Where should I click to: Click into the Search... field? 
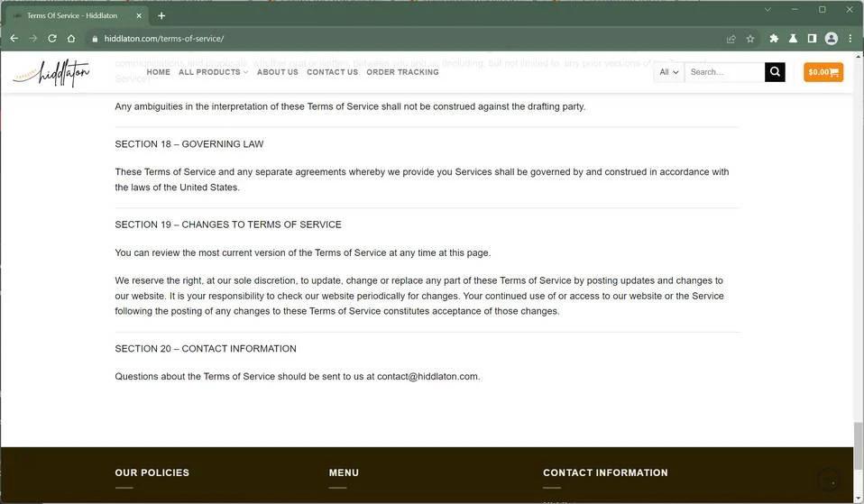[724, 72]
